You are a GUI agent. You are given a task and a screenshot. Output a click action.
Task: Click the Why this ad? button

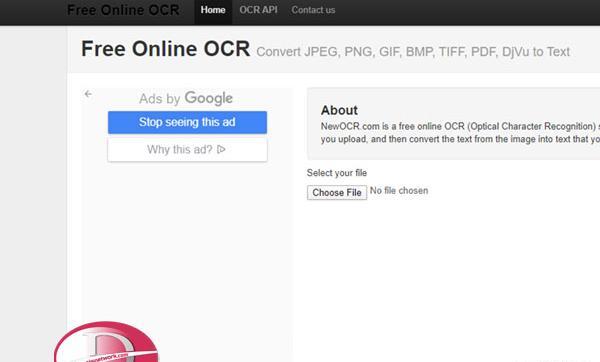click(x=187, y=149)
